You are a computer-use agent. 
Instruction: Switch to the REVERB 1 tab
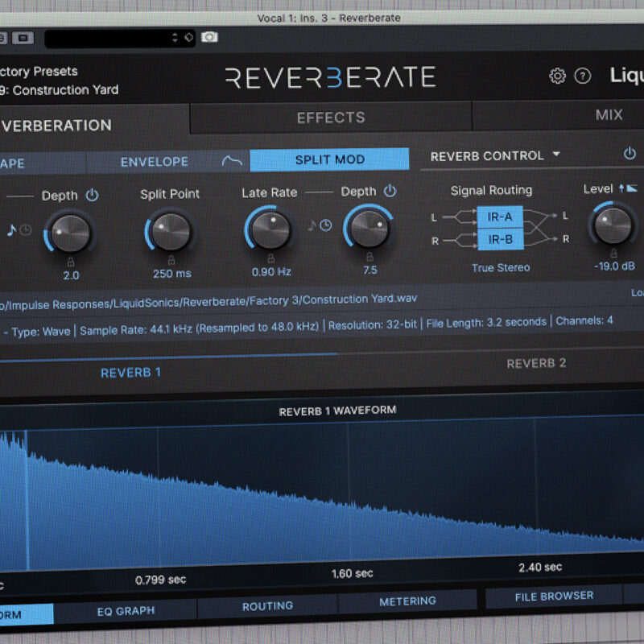[x=130, y=373]
